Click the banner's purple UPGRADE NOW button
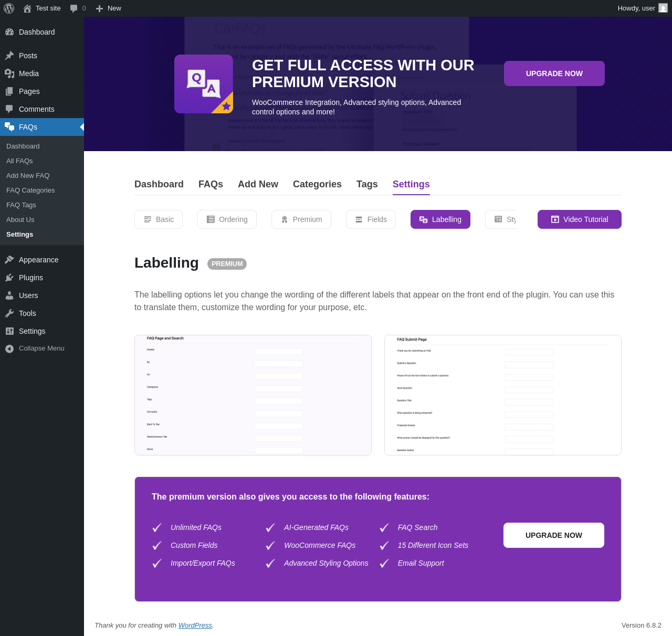Screen dimensions: 672x636 554,73
